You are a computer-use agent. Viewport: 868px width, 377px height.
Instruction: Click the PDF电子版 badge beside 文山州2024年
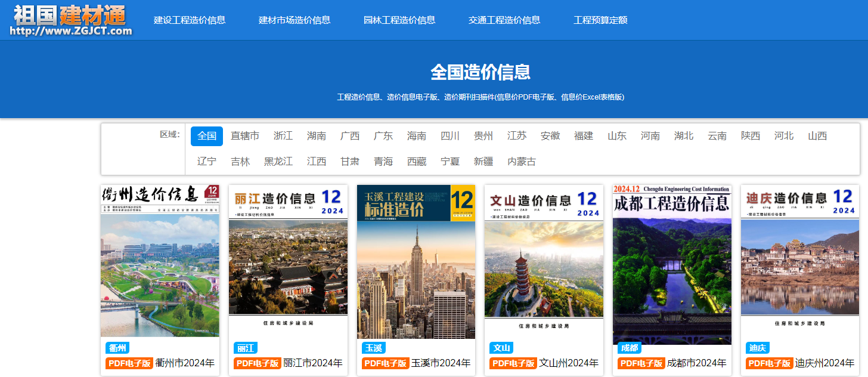coord(513,363)
